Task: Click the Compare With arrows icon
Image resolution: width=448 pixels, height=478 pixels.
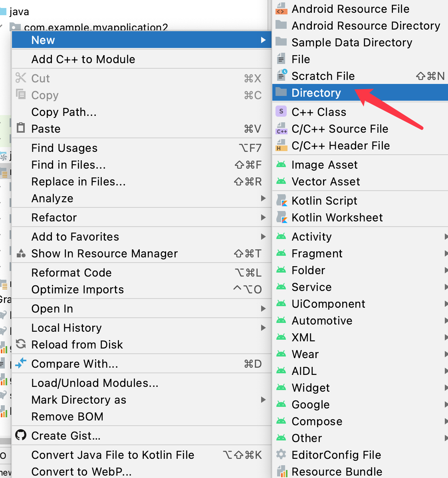Action: point(21,363)
